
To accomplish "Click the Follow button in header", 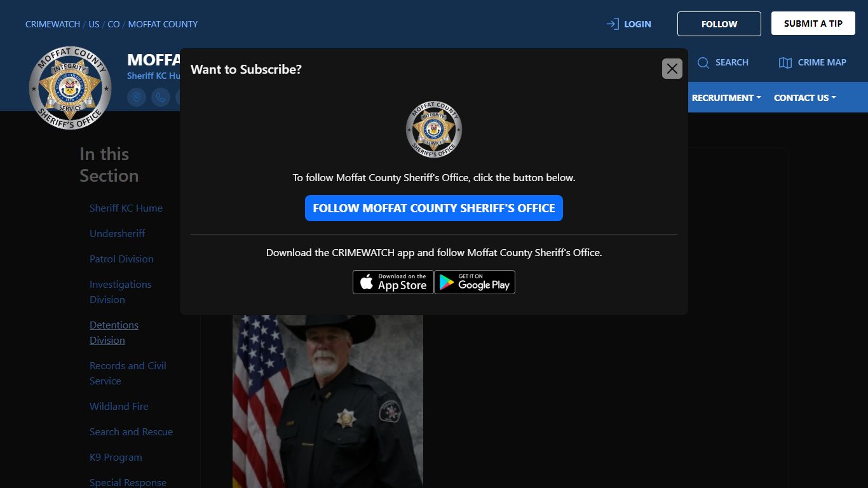I will (719, 24).
